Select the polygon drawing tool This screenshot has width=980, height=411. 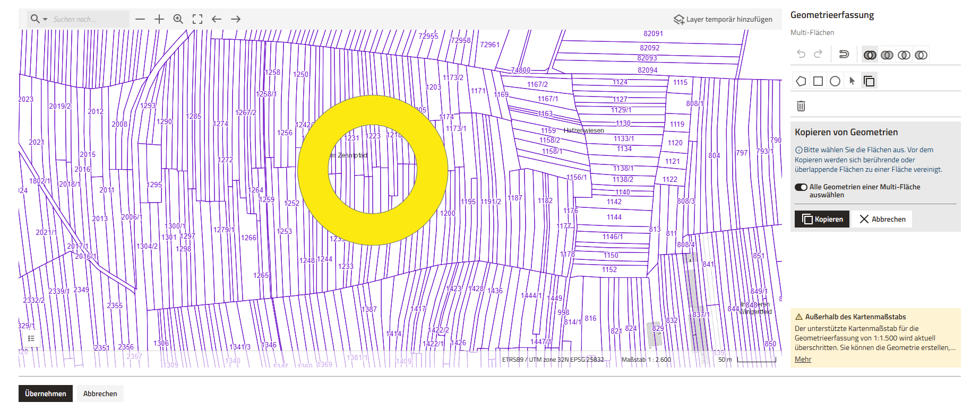pyautogui.click(x=801, y=81)
